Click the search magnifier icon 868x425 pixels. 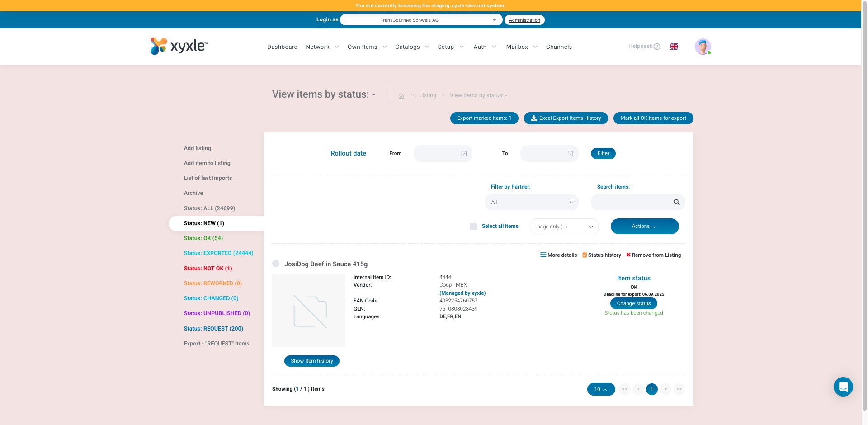coord(676,202)
